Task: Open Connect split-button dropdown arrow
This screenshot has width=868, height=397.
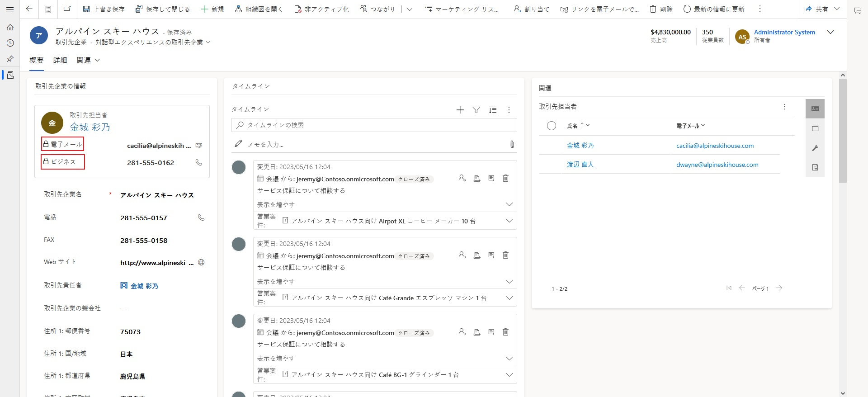Action: pos(410,9)
